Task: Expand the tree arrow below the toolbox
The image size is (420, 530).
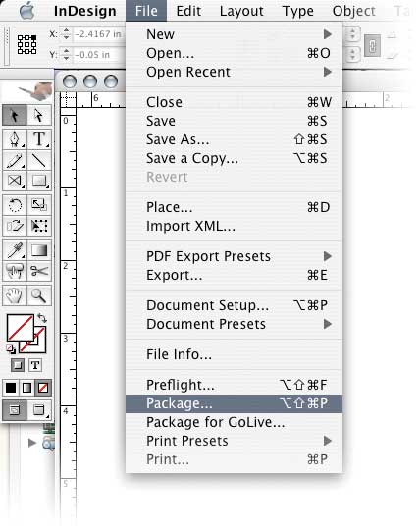Action: tap(32, 443)
